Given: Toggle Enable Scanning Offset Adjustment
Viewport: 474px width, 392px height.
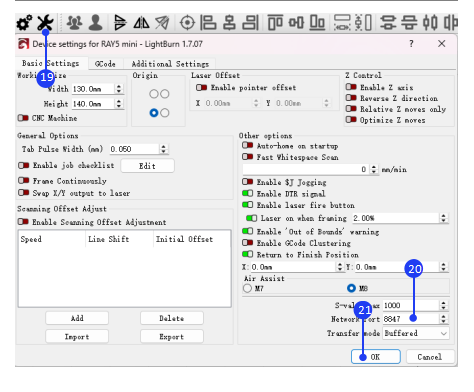Looking at the screenshot, I should pyautogui.click(x=23, y=222).
